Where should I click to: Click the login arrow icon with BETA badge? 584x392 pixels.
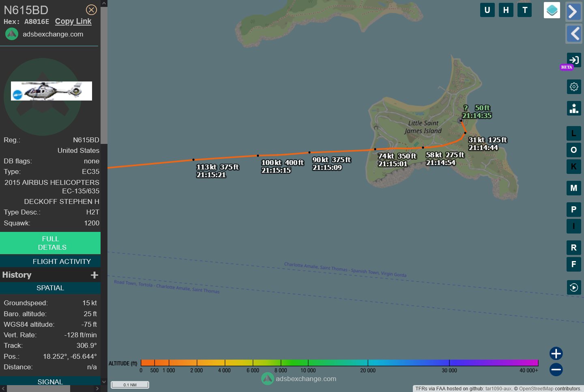click(573, 60)
